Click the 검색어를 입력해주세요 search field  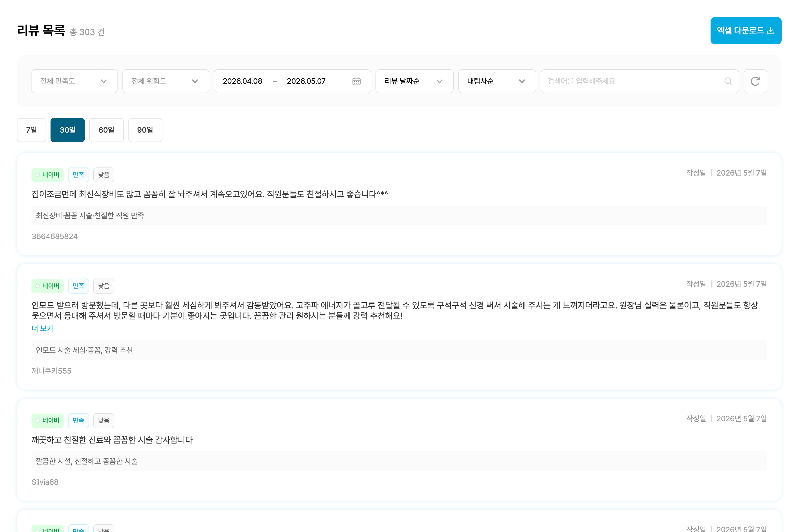[639, 81]
